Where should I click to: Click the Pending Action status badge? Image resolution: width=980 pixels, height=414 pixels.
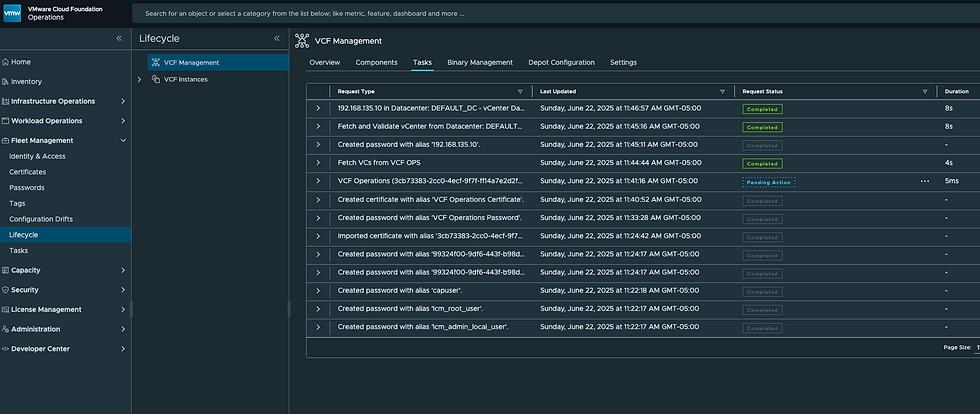click(769, 182)
